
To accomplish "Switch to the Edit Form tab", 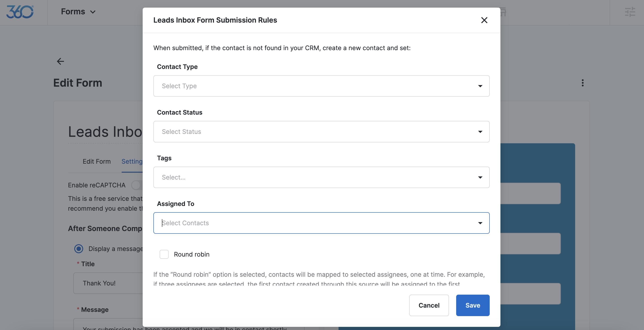I will click(97, 161).
